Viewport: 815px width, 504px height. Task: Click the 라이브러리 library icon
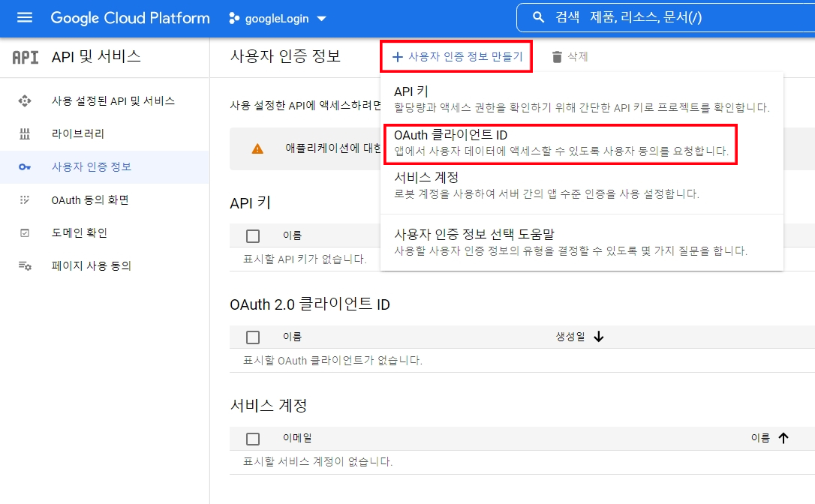click(25, 134)
